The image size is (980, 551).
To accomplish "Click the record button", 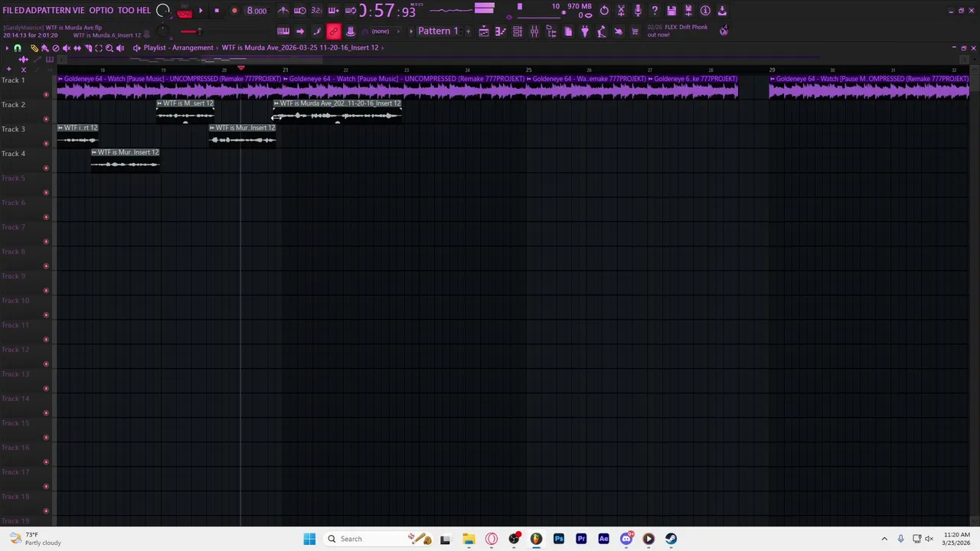I will click(234, 11).
